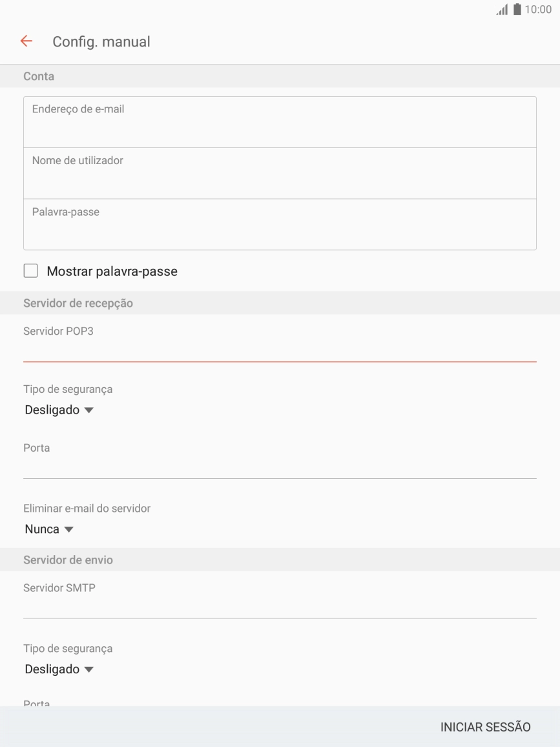Click the Servidor POP3 input field

tap(280, 350)
